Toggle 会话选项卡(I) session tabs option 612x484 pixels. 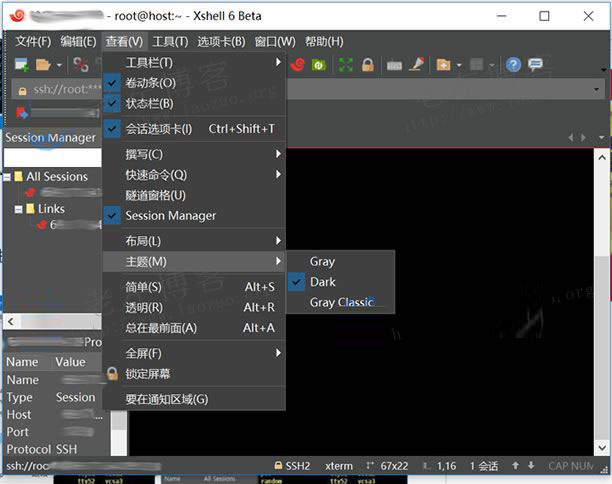[x=194, y=129]
